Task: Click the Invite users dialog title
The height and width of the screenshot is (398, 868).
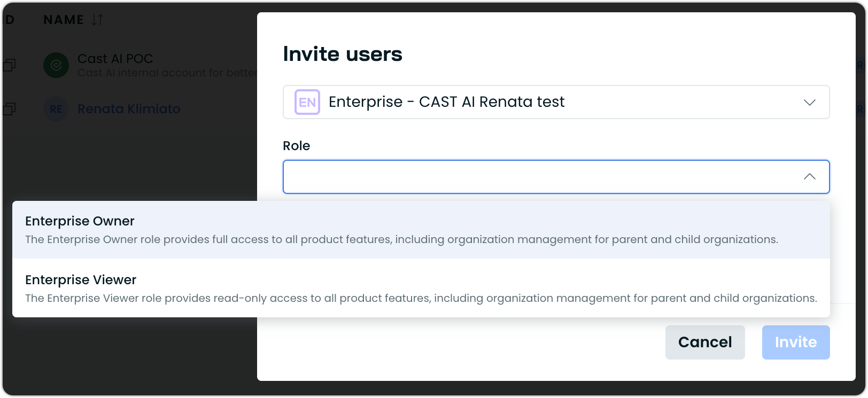Action: (343, 54)
